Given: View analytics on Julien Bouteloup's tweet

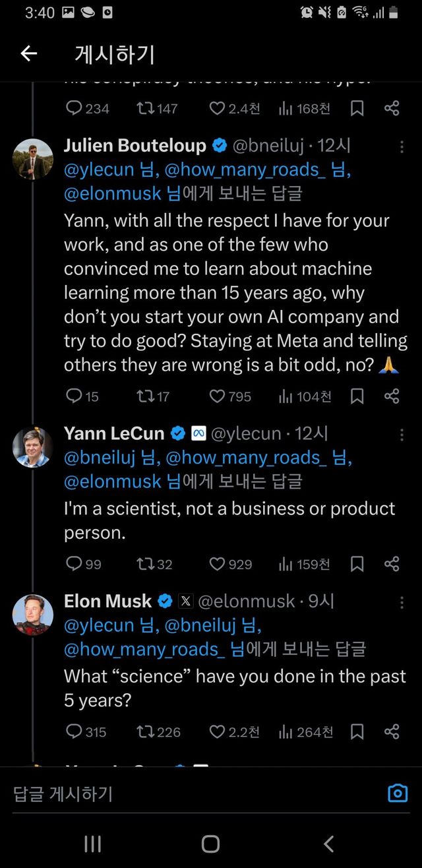Looking at the screenshot, I should 286,396.
